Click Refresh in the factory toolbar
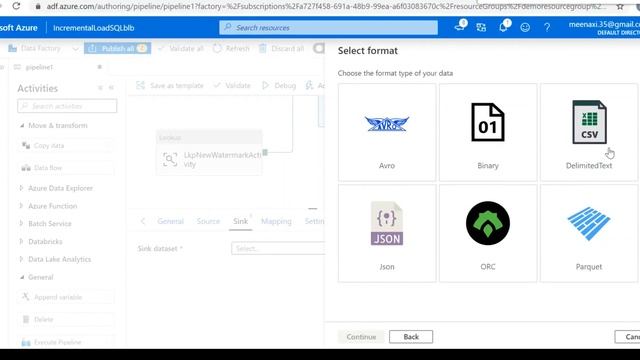 pyautogui.click(x=231, y=48)
